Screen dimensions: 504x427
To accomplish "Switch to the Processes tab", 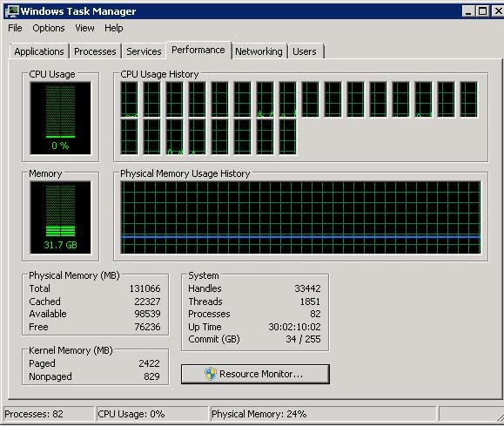I will (x=95, y=51).
